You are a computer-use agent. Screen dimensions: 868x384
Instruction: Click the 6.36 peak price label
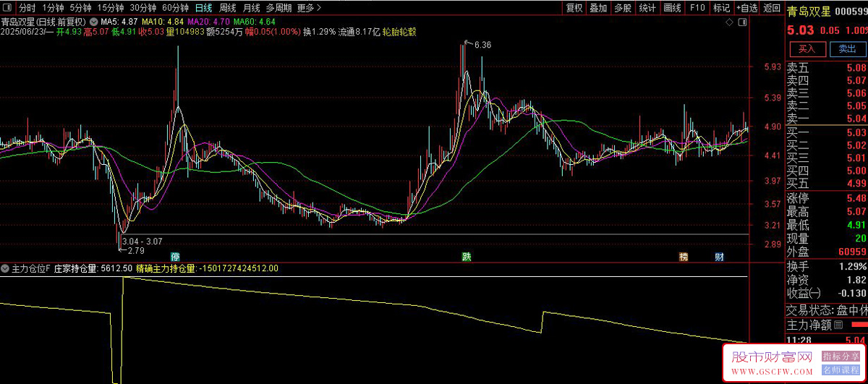click(483, 45)
